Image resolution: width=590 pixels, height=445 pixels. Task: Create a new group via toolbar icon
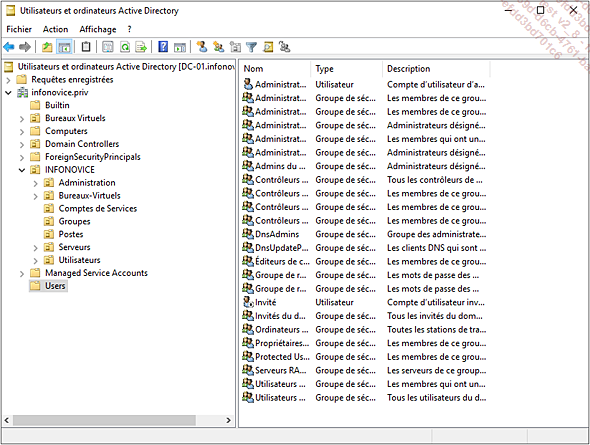(219, 47)
